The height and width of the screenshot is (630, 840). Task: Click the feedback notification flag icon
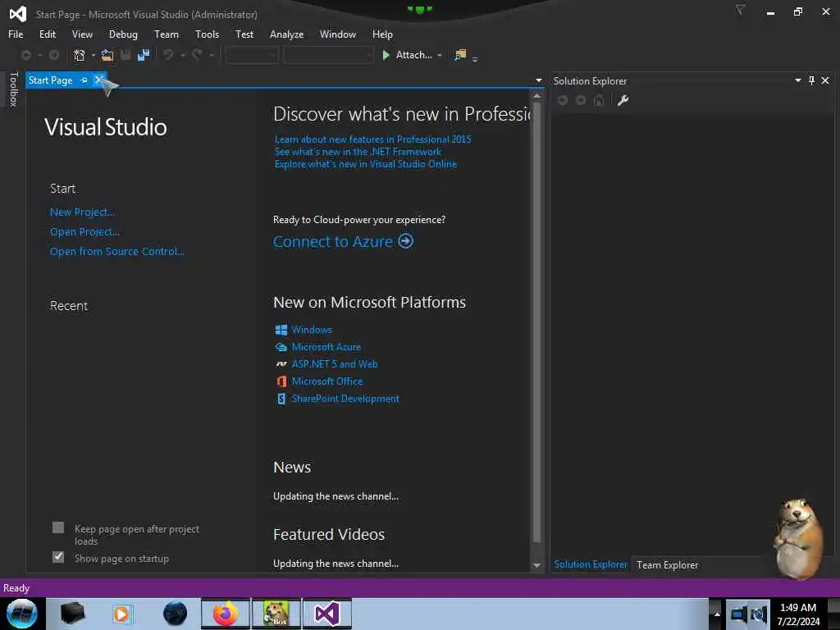click(740, 10)
